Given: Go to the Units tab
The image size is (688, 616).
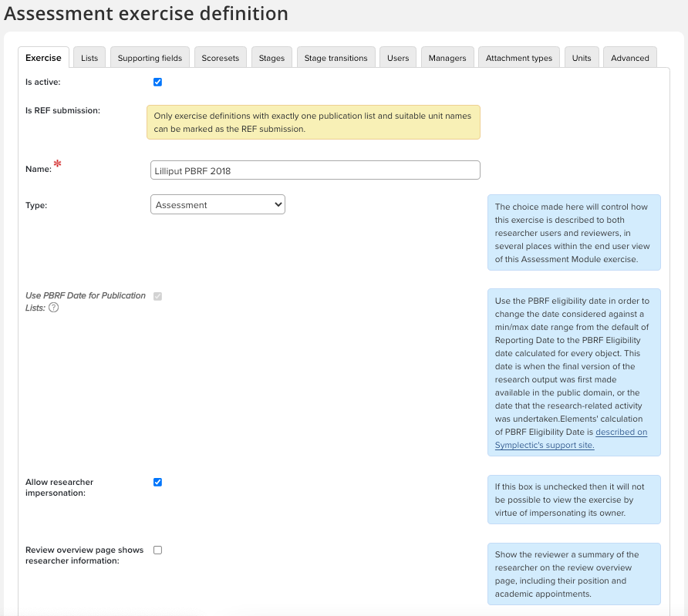Looking at the screenshot, I should (x=582, y=58).
